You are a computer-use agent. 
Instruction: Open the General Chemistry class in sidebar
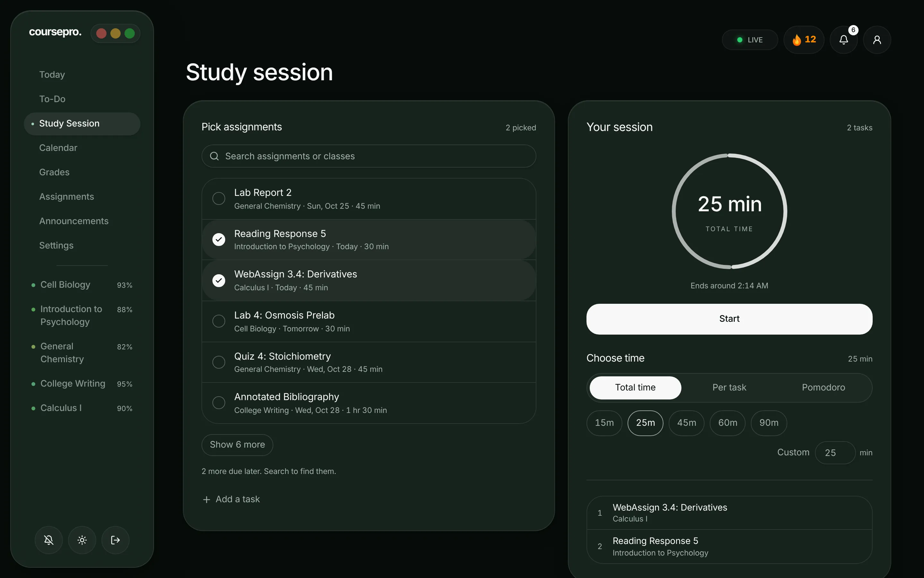(x=82, y=353)
